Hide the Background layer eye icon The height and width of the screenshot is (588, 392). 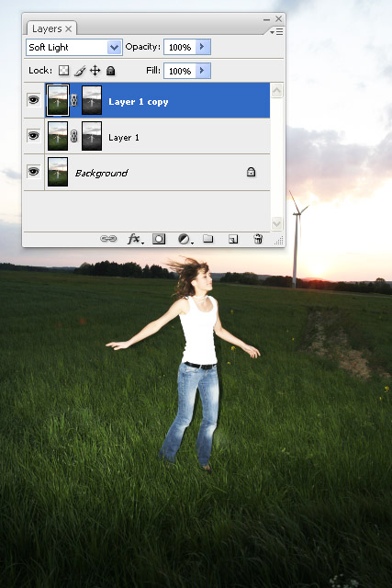[x=34, y=172]
